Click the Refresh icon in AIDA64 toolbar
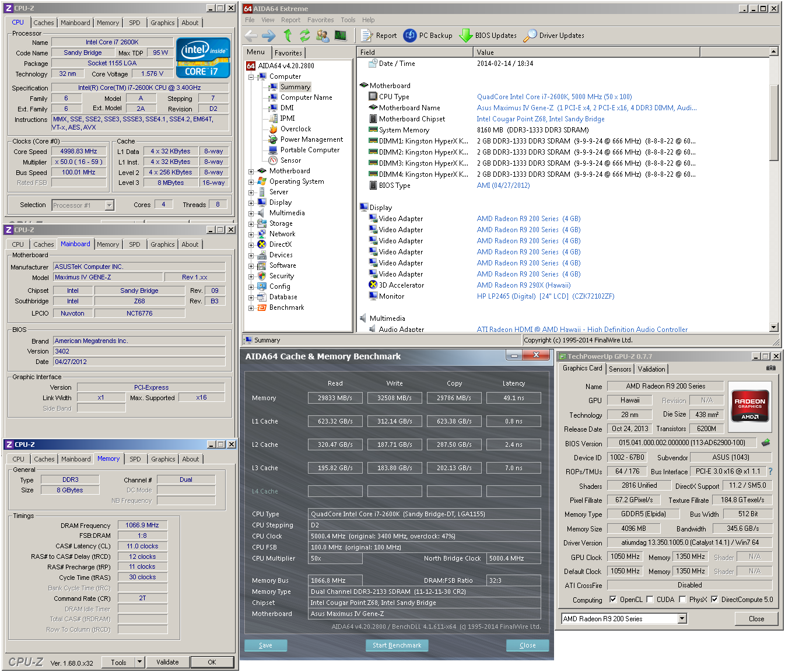Screen dimensions: 785x672 304,36
